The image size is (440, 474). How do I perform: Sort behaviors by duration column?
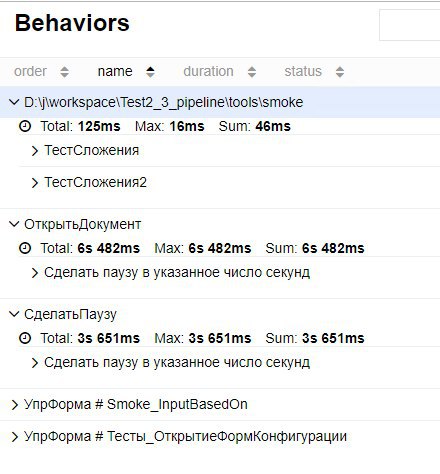pos(252,72)
